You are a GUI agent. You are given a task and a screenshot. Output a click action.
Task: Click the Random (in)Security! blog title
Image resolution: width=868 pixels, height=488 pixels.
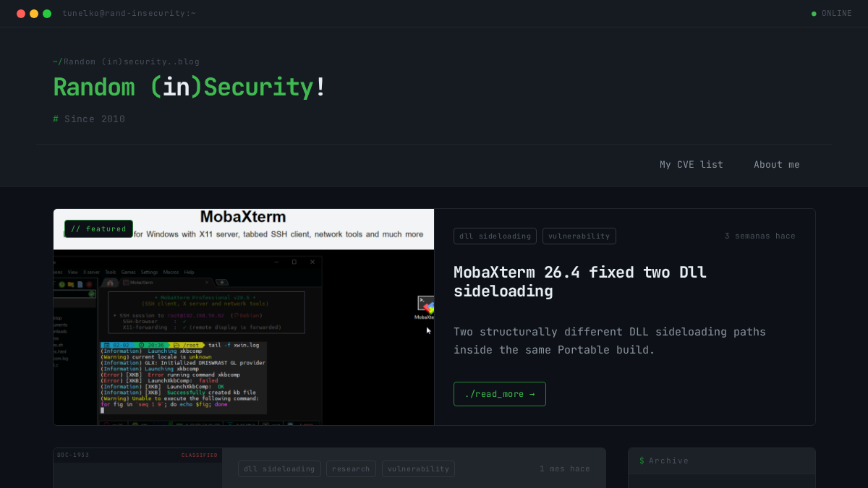[190, 87]
